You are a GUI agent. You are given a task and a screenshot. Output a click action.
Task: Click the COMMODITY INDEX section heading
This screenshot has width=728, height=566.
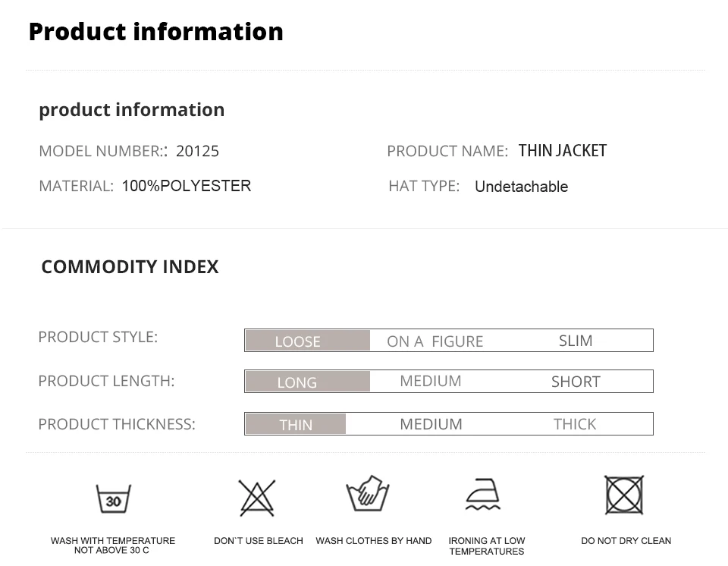pyautogui.click(x=130, y=267)
